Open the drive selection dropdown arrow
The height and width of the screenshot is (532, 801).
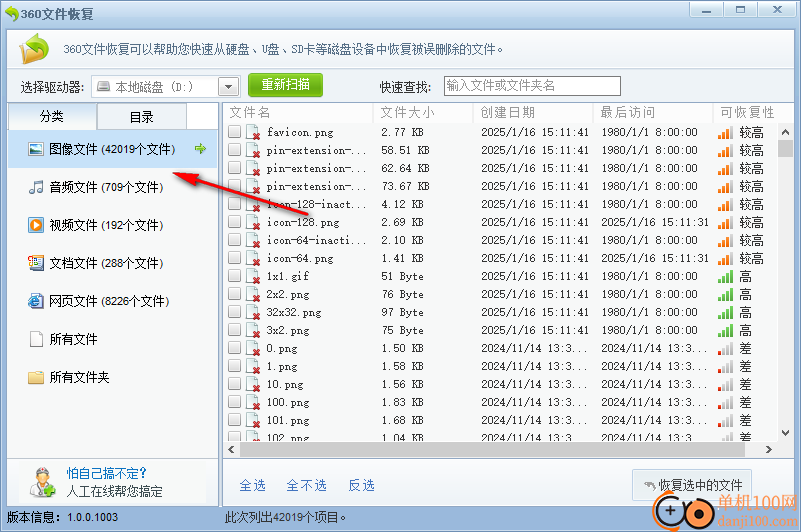[x=229, y=87]
